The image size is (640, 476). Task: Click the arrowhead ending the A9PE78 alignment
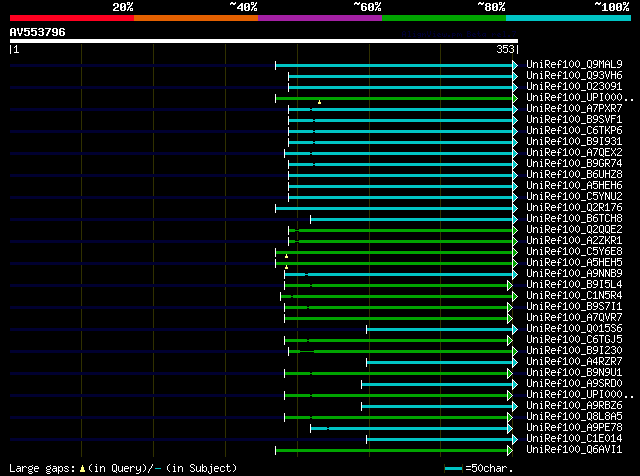click(510, 429)
